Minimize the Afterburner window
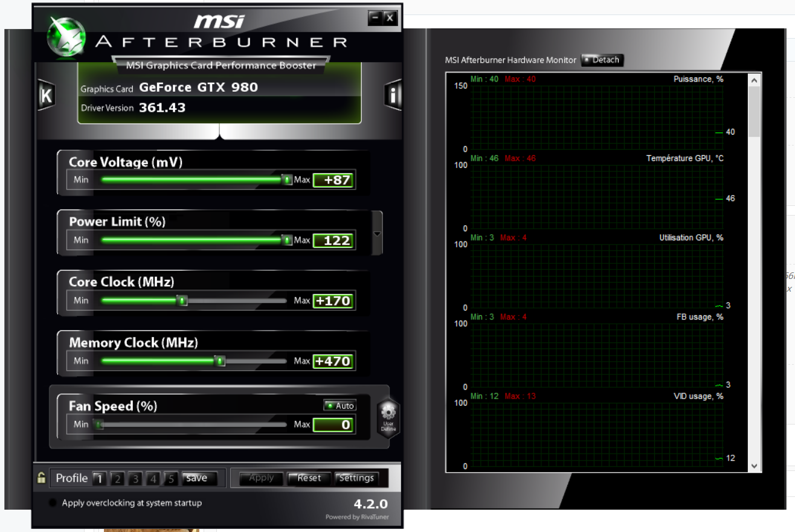 coord(375,18)
